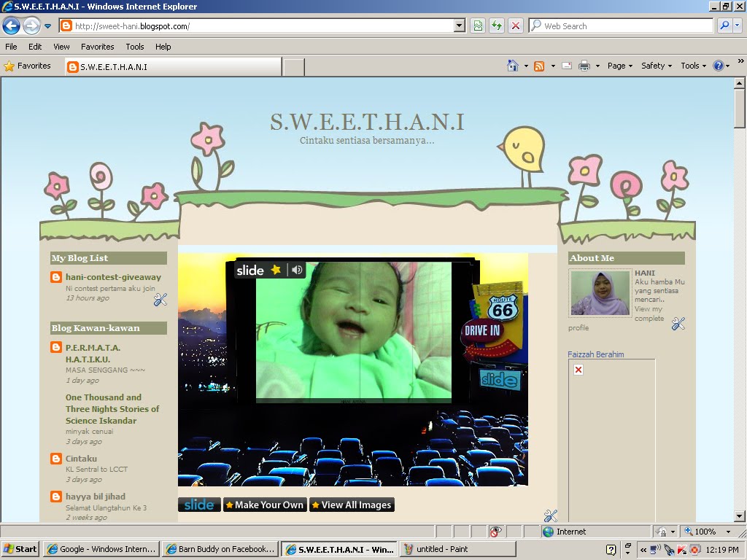
Task: Open the View my complete profile link
Action: point(649,314)
